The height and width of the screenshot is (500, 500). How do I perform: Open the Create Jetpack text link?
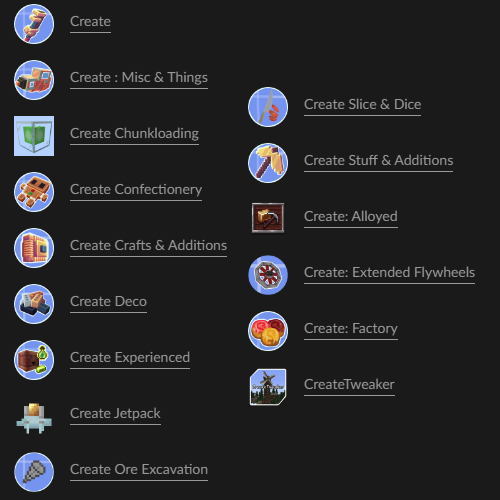(115, 414)
